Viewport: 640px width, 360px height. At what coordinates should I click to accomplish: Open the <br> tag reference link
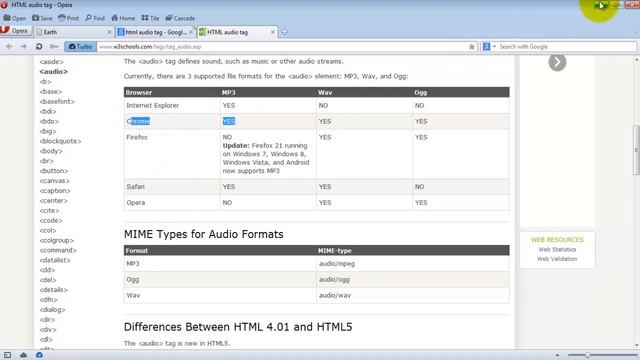click(x=47, y=161)
